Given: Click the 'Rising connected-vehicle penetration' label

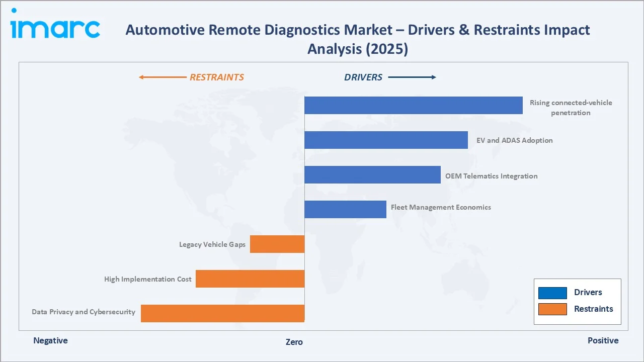Looking at the screenshot, I should click(x=571, y=108).
